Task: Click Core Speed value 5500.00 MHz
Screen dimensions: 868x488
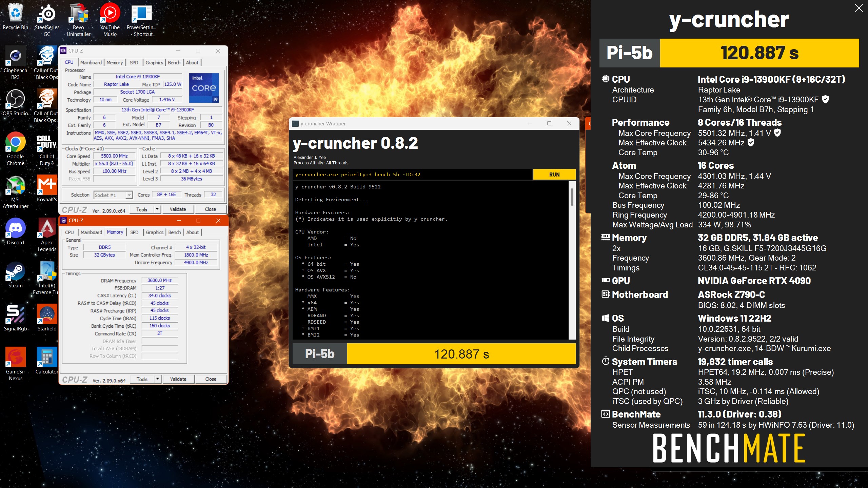Action: click(114, 156)
